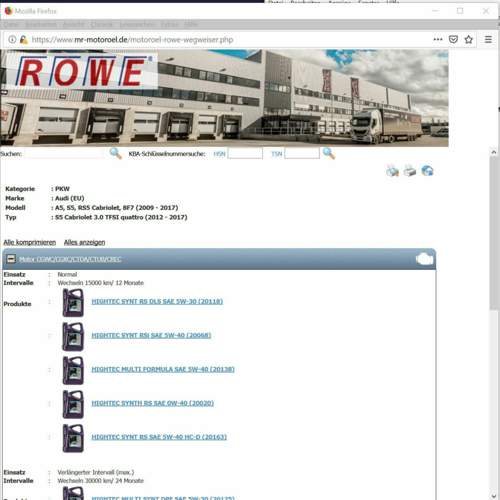Click Alle komprimieren link
500x500 pixels.
point(30,242)
